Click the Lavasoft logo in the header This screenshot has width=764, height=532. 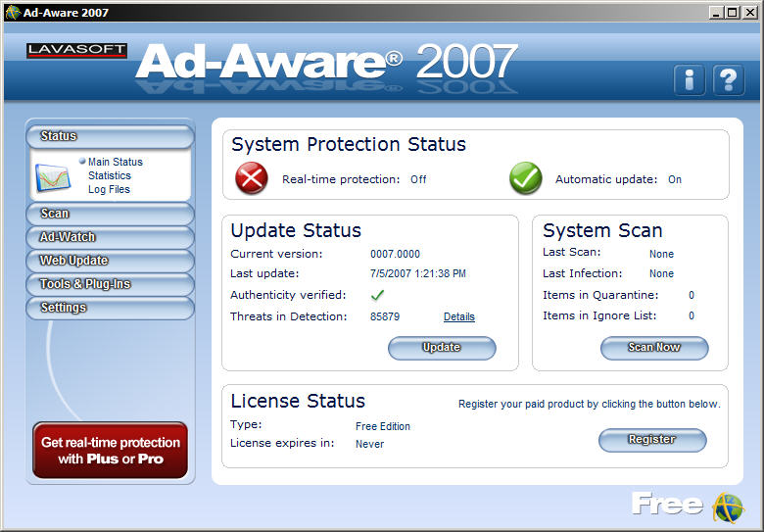point(77,50)
